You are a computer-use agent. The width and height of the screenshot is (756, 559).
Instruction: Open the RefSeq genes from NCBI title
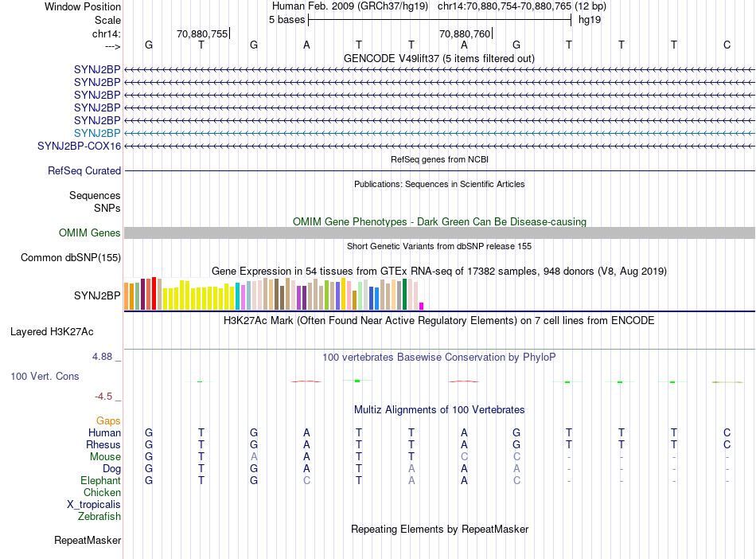point(439,159)
